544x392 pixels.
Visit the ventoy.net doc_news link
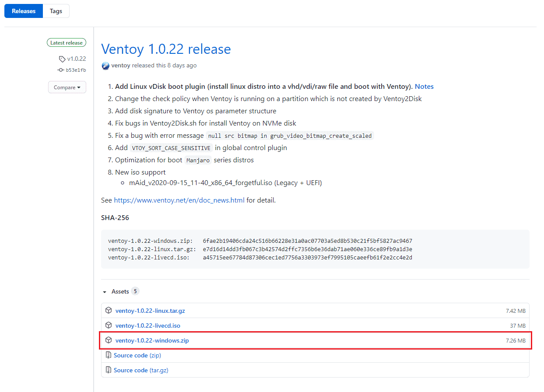[x=179, y=200]
